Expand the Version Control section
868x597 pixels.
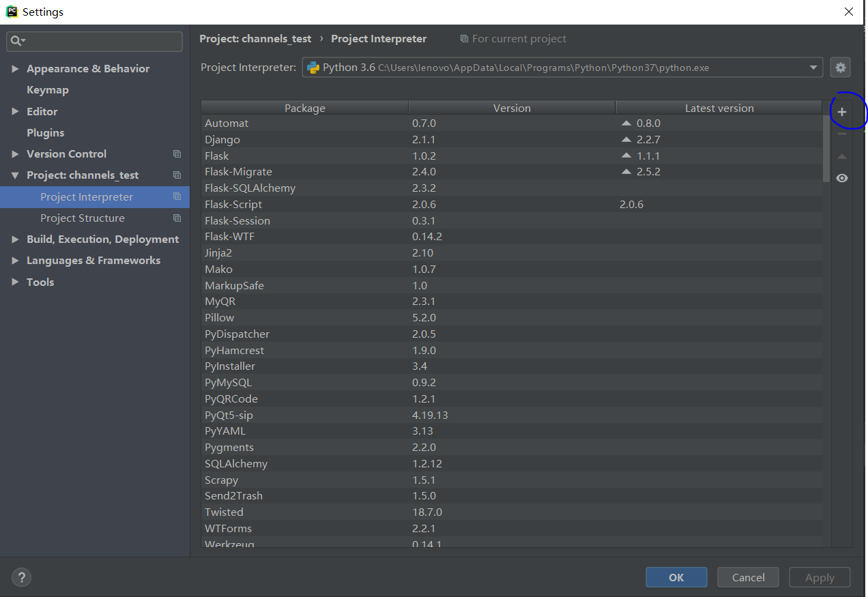click(15, 154)
